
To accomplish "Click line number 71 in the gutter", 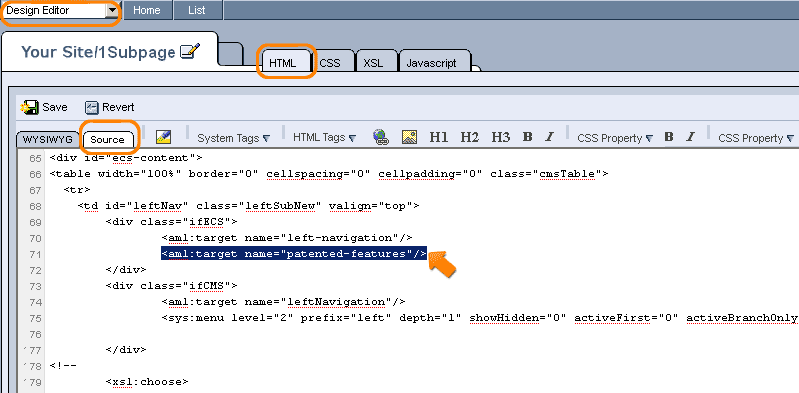I will pyautogui.click(x=35, y=254).
